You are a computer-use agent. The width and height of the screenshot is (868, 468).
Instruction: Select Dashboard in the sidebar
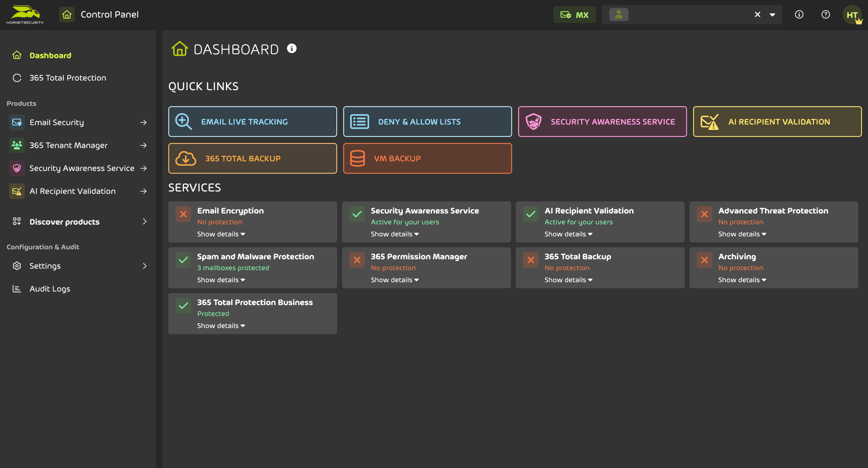(x=50, y=55)
